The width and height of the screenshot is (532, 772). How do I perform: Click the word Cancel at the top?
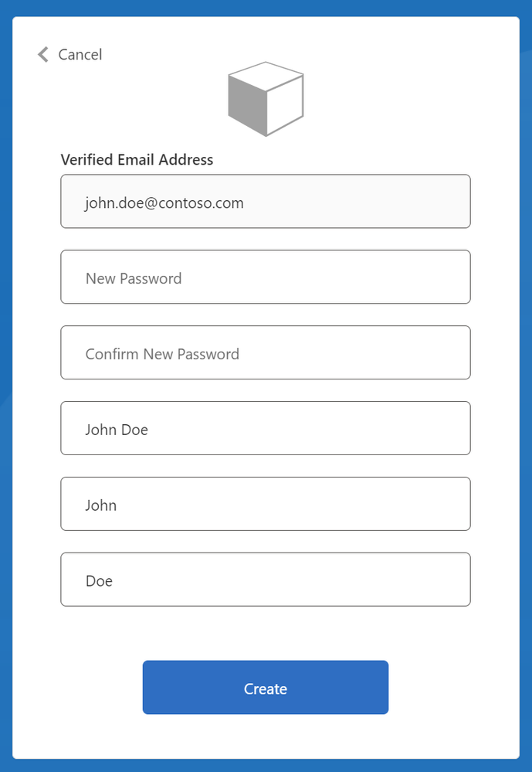click(80, 55)
